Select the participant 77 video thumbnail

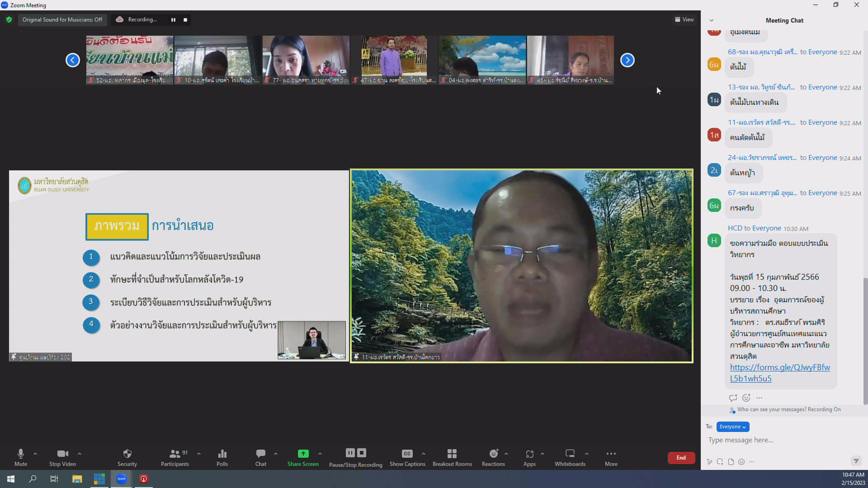point(306,60)
